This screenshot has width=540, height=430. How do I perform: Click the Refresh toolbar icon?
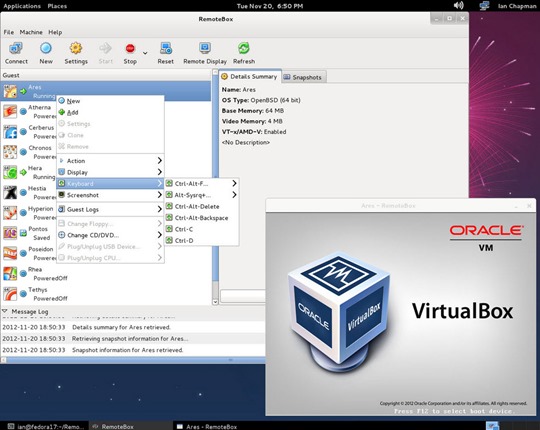[x=244, y=48]
